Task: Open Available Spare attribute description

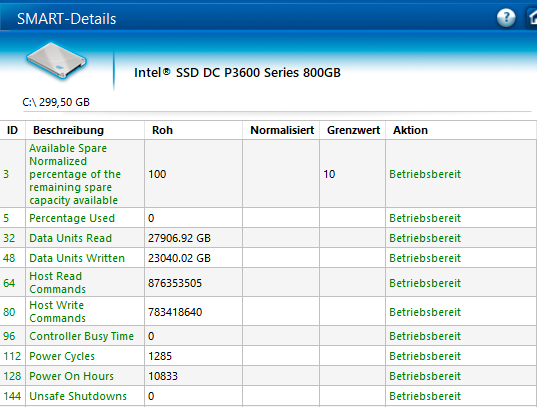Action: (x=75, y=174)
